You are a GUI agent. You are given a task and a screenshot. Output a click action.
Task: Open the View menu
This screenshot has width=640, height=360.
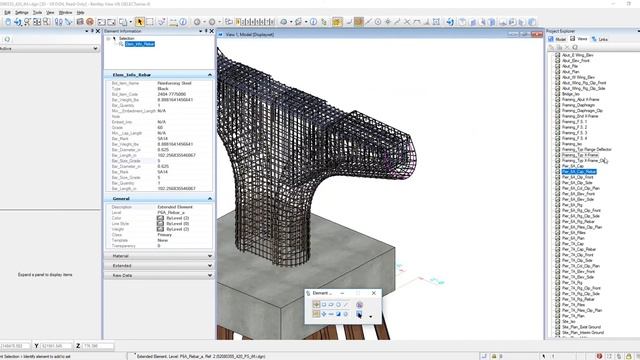[50, 13]
